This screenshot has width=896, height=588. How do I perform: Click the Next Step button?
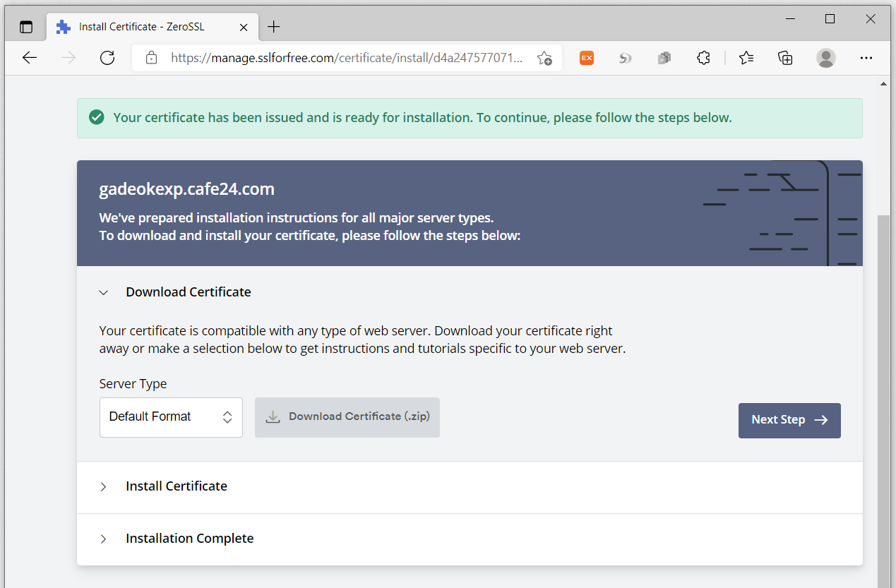point(789,420)
